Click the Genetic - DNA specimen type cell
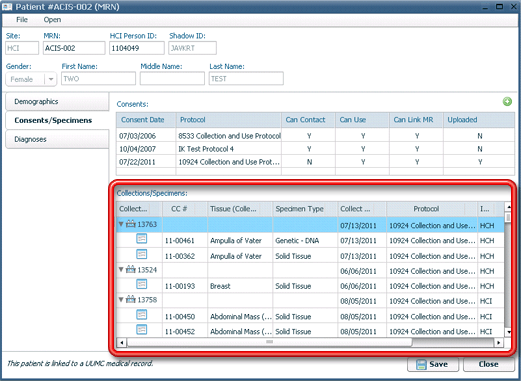The height and width of the screenshot is (381, 521). (x=305, y=240)
